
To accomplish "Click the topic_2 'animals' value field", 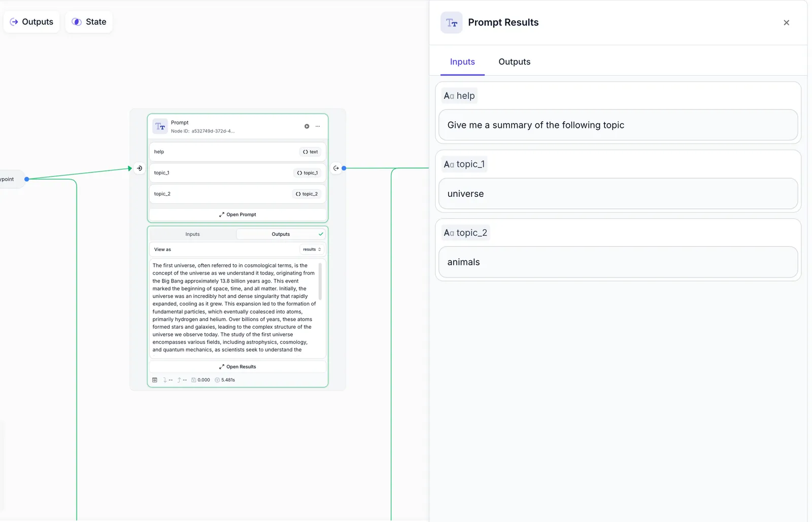I will click(618, 262).
